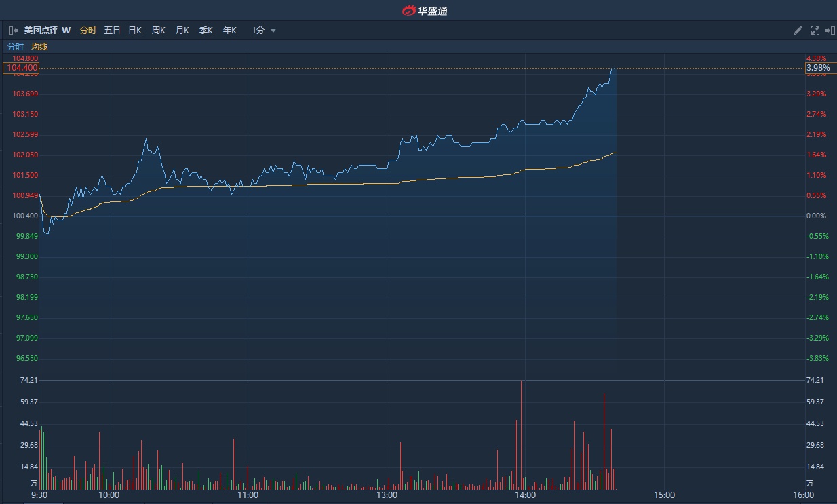Open the 周K candlestick view
This screenshot has height=504, width=837.
[159, 31]
